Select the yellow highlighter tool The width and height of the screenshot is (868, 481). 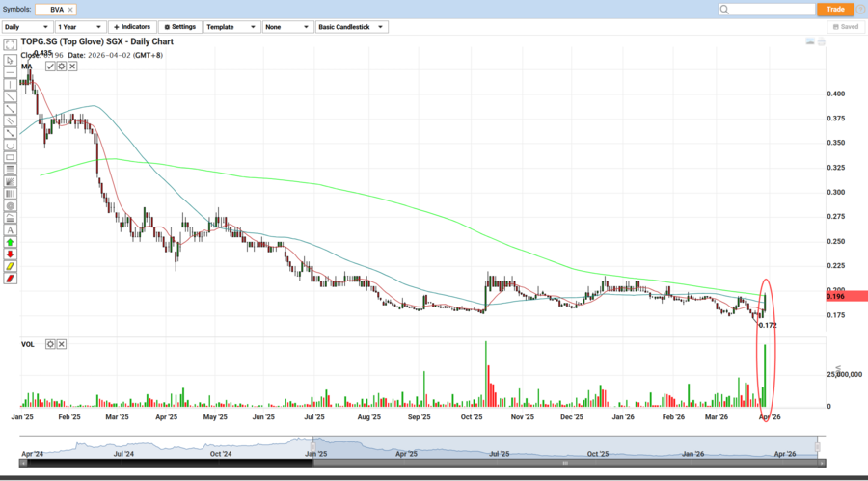[x=10, y=266]
